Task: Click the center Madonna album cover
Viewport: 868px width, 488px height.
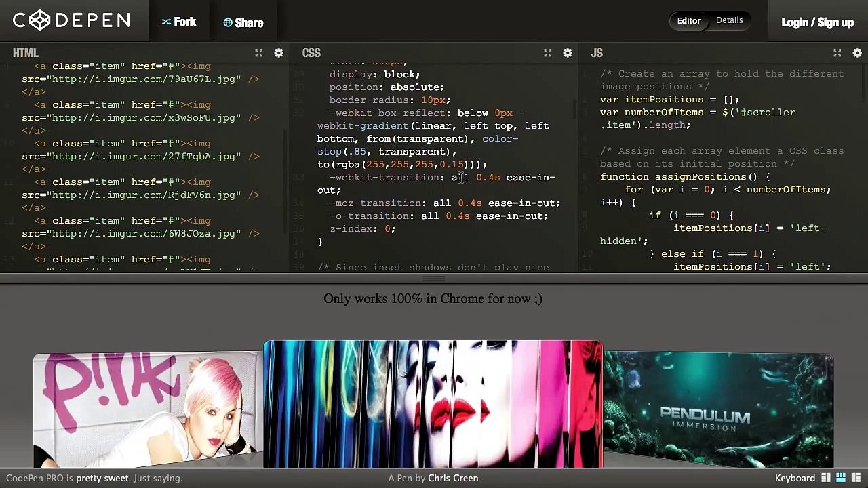Action: [x=433, y=404]
